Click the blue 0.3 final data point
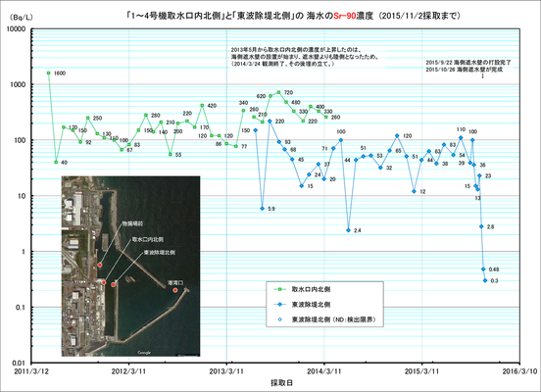 485,280
